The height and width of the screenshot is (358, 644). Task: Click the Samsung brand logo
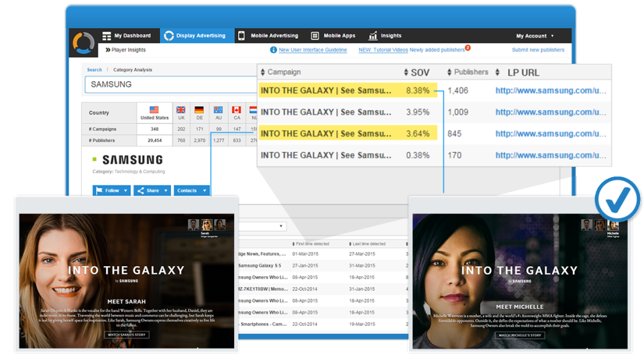132,160
